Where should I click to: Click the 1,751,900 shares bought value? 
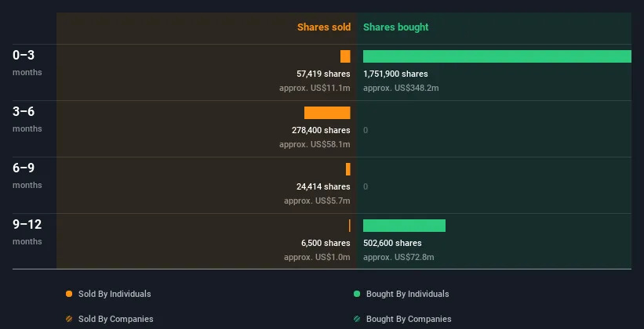[x=395, y=74]
